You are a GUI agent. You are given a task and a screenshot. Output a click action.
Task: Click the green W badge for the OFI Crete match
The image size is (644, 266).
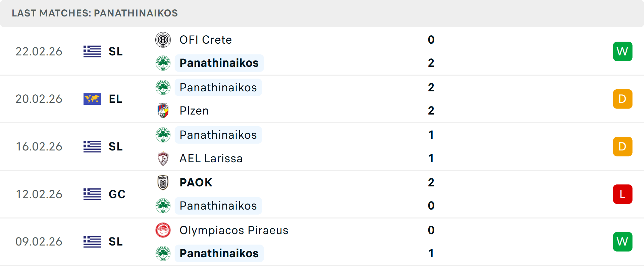tap(623, 51)
